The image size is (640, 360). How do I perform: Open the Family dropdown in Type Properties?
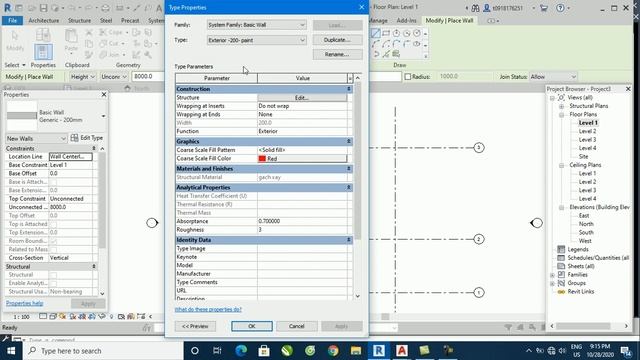(256, 25)
